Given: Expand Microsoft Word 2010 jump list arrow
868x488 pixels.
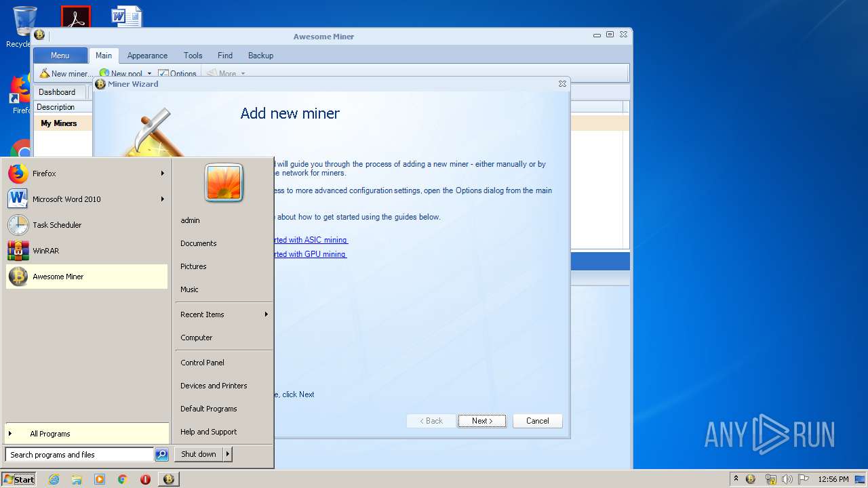Looking at the screenshot, I should (162, 199).
